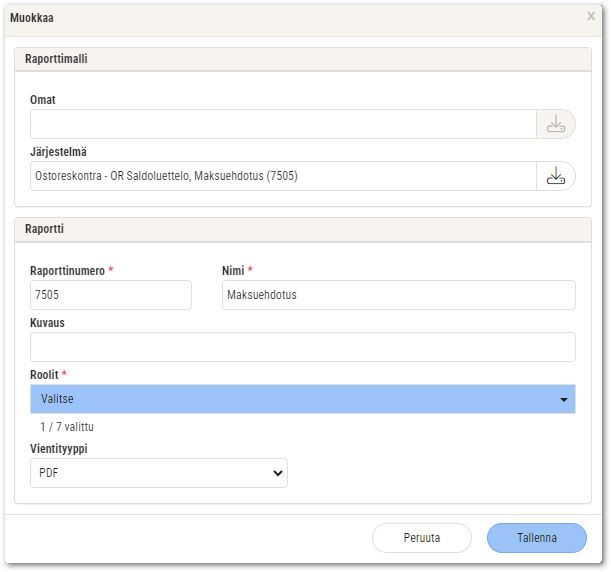This screenshot has width=611, height=572.
Task: Click the '1 / 7 valittu' selection count
Action: click(x=67, y=427)
